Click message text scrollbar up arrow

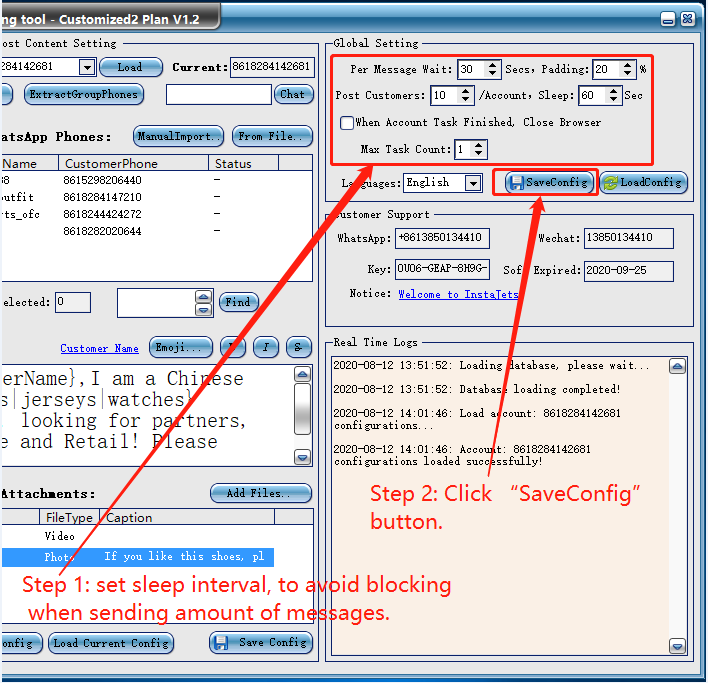coord(302,374)
